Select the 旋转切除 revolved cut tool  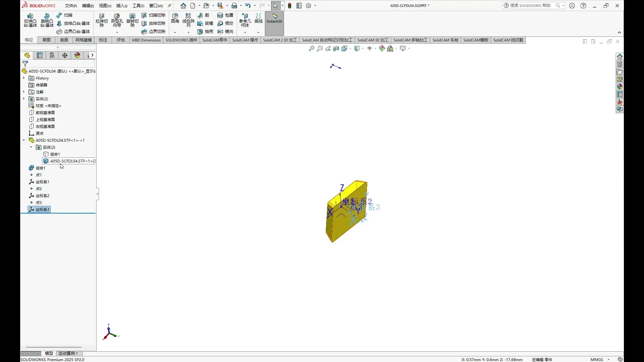tap(132, 20)
